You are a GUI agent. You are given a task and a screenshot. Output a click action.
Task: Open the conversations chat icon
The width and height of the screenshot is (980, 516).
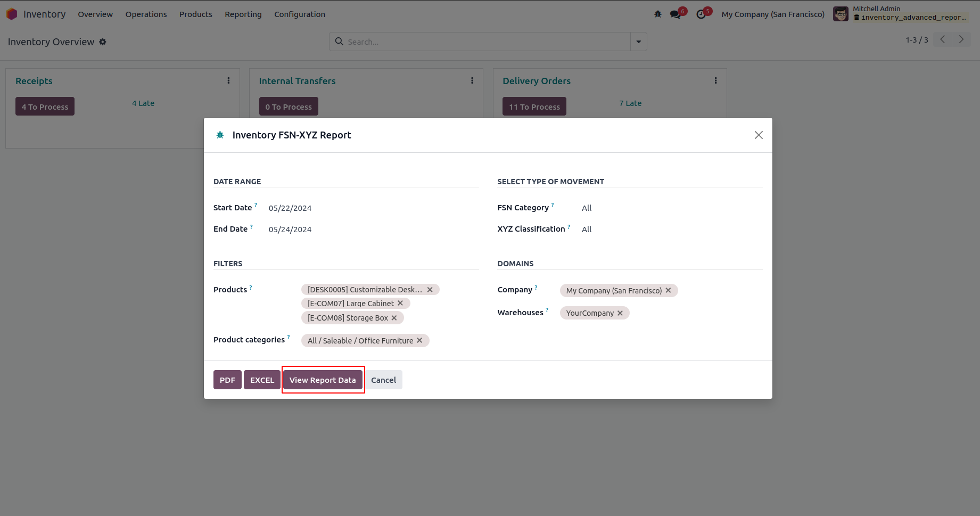tap(676, 14)
